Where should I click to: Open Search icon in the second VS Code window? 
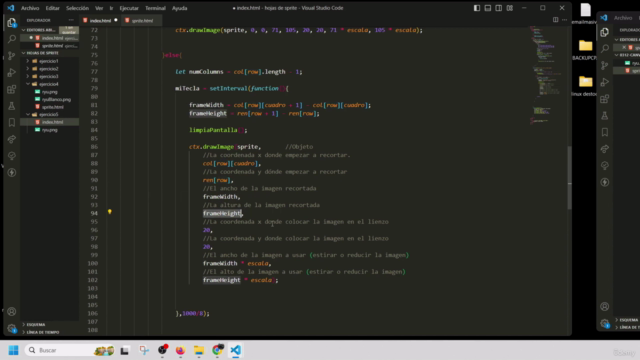tap(604, 49)
